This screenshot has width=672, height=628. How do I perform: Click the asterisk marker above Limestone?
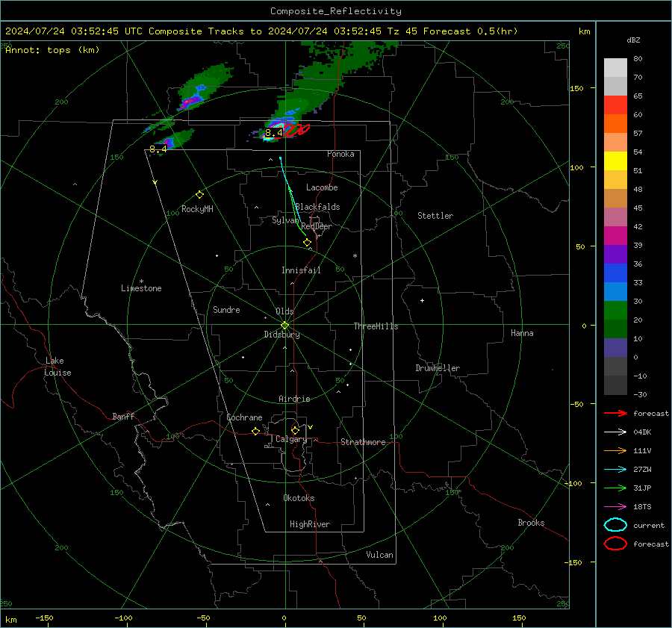(141, 282)
